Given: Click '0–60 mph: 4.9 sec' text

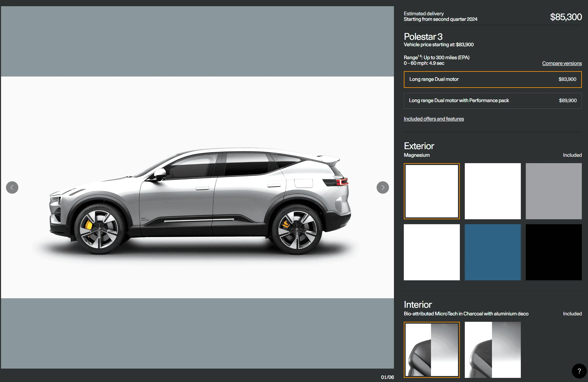Looking at the screenshot, I should [x=424, y=63].
